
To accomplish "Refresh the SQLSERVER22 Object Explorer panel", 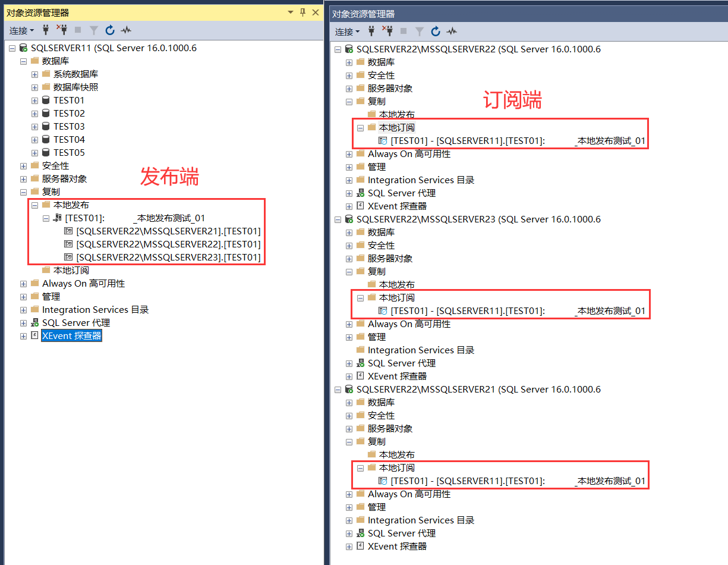I will click(x=436, y=31).
